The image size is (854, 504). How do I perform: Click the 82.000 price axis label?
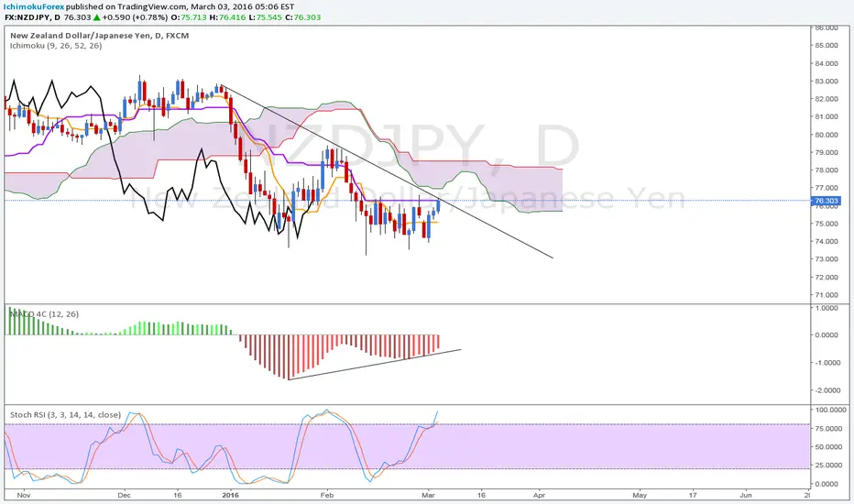pyautogui.click(x=827, y=99)
